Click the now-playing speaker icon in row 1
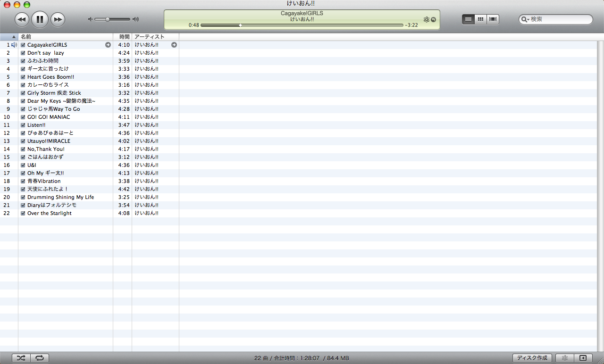 (x=14, y=45)
